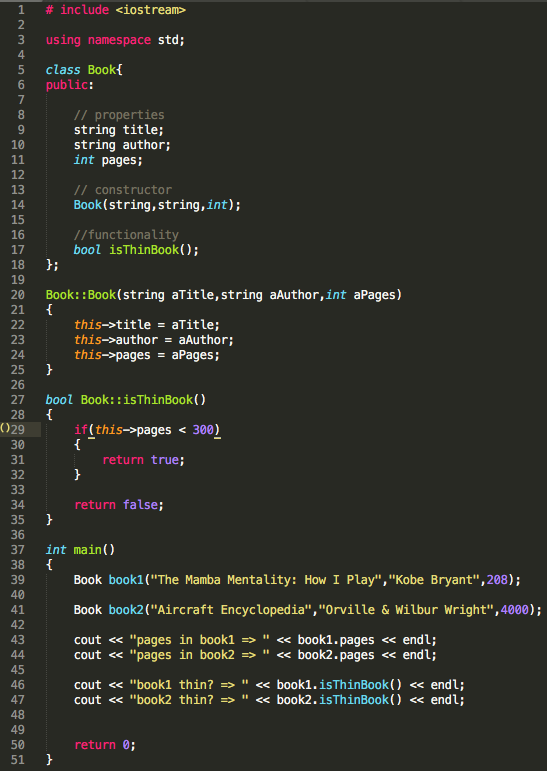Viewport: 547px width, 771px height.
Task: Click the 'main' function name
Action: [88, 550]
